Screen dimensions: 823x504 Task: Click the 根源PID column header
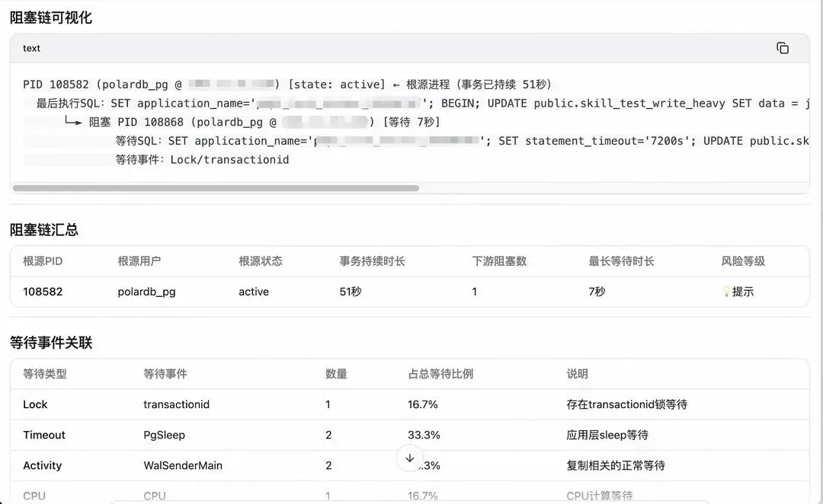click(43, 261)
